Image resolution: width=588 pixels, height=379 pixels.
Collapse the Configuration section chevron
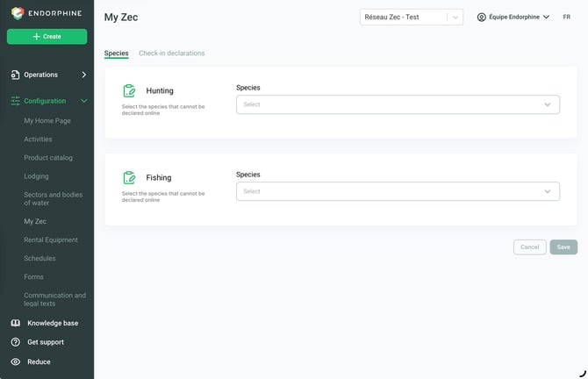83,101
